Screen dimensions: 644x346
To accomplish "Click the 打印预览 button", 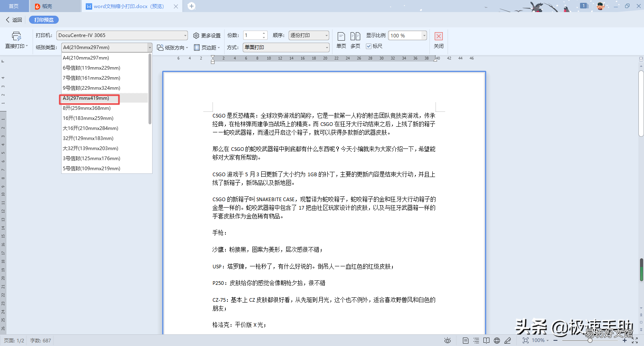I will click(x=44, y=20).
